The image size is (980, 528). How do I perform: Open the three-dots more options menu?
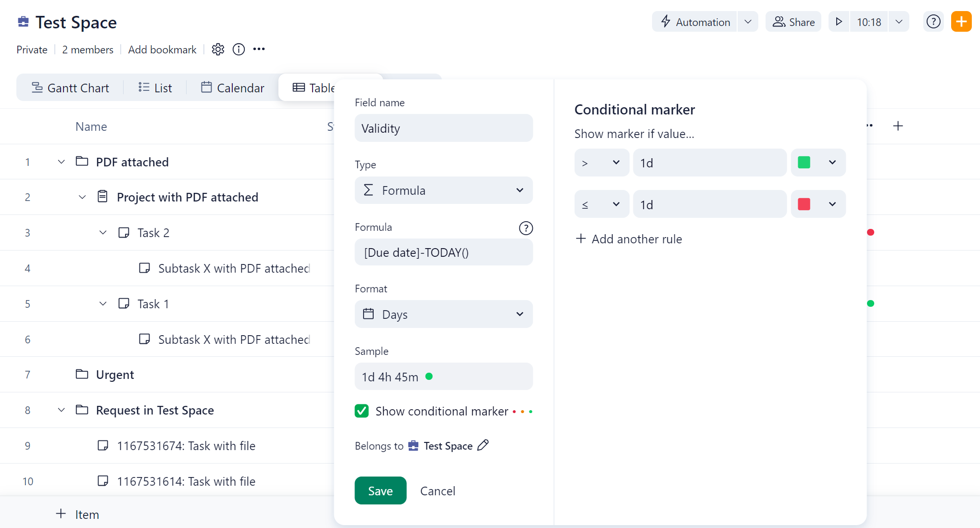click(259, 49)
